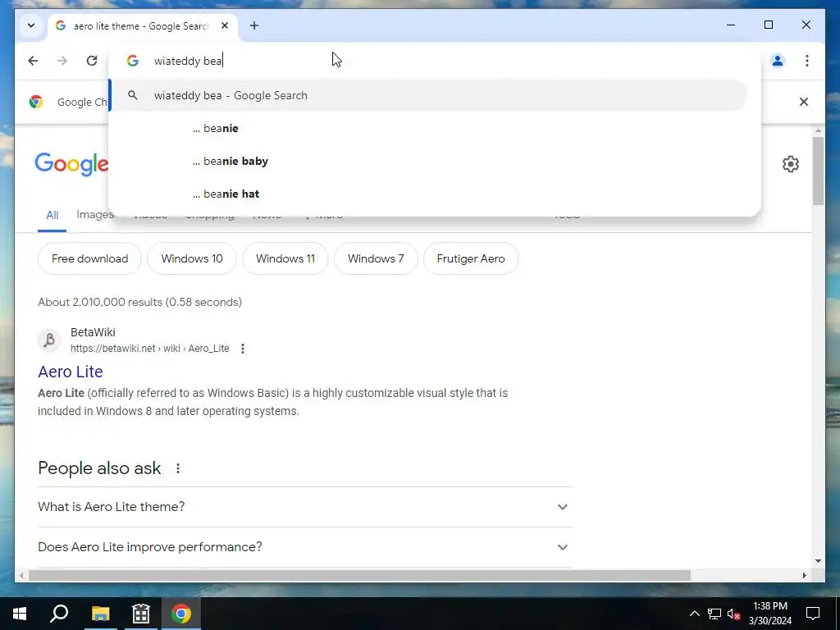The width and height of the screenshot is (840, 630).
Task: Open Windows taskbar search
Action: (x=59, y=614)
